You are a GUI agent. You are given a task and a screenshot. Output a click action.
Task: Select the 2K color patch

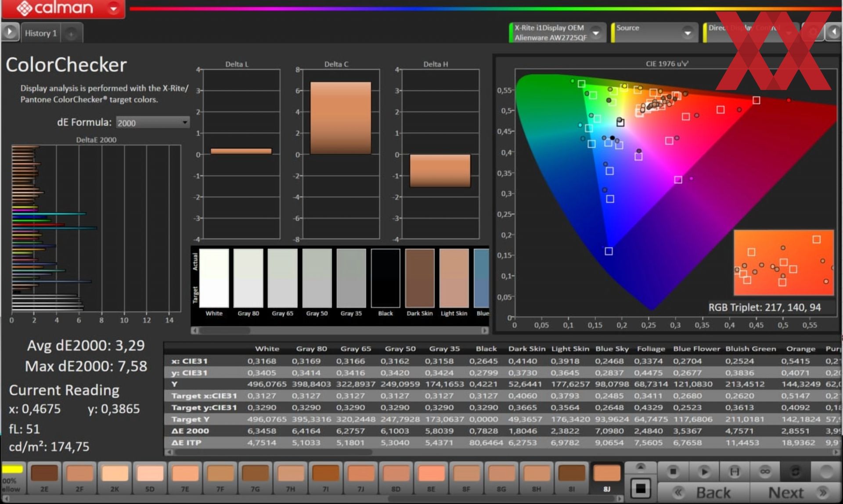point(115,478)
